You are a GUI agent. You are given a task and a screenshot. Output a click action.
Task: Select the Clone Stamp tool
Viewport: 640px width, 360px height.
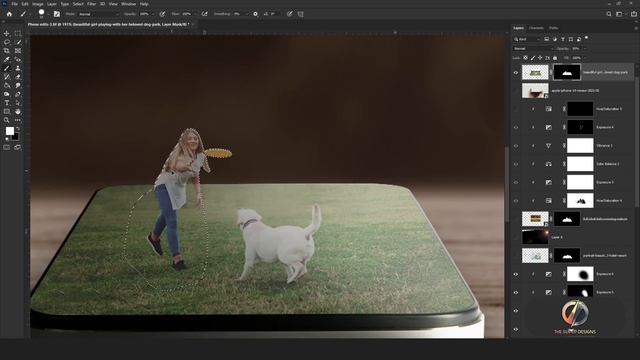tap(18, 68)
